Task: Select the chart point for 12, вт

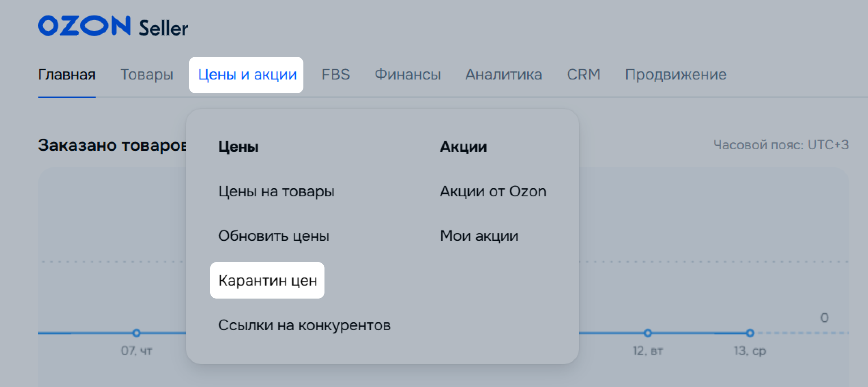Action: [648, 333]
